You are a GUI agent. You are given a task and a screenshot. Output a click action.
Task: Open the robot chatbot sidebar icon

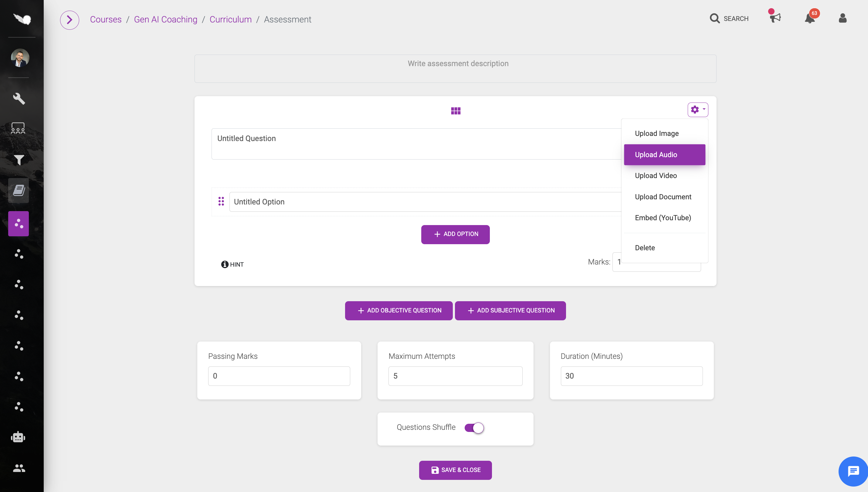tap(18, 437)
